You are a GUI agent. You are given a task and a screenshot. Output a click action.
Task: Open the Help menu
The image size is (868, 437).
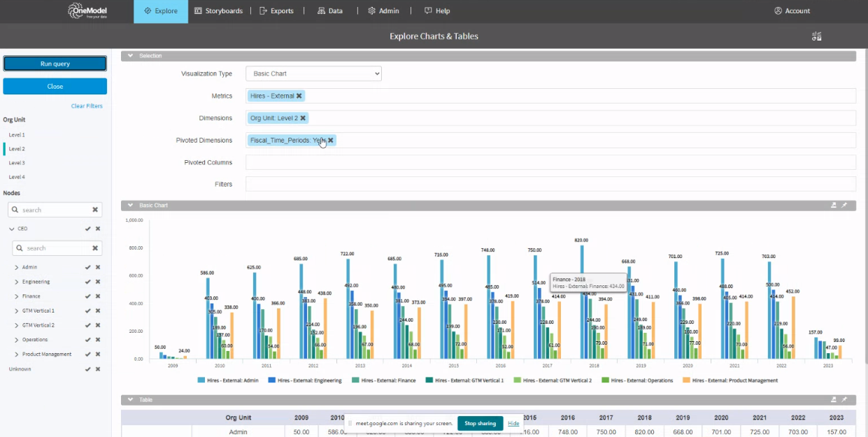pos(437,11)
